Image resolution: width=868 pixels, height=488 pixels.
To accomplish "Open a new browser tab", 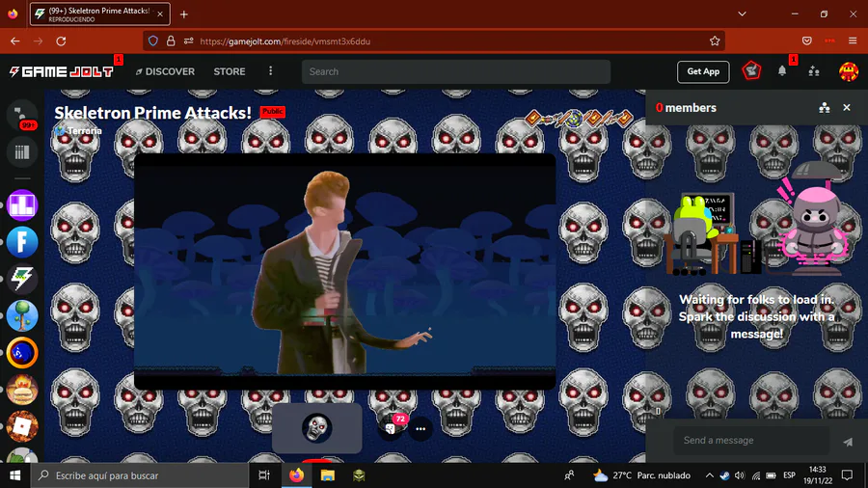I will [184, 14].
